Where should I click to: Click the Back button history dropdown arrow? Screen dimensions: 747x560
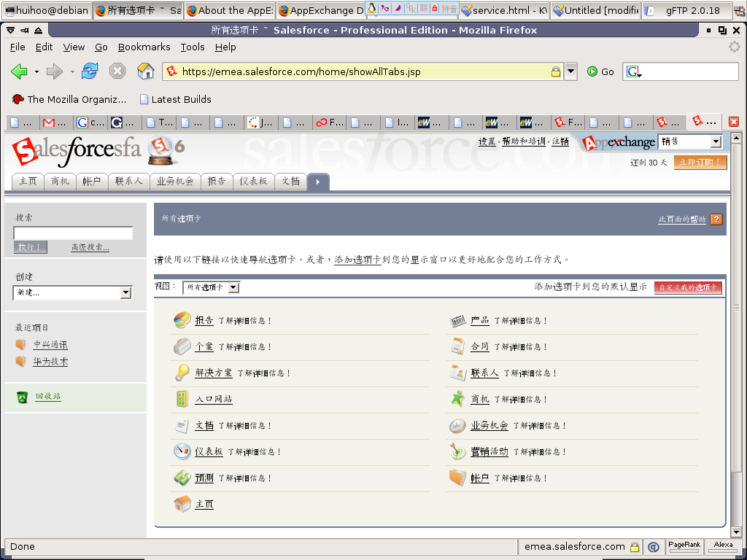(x=36, y=72)
